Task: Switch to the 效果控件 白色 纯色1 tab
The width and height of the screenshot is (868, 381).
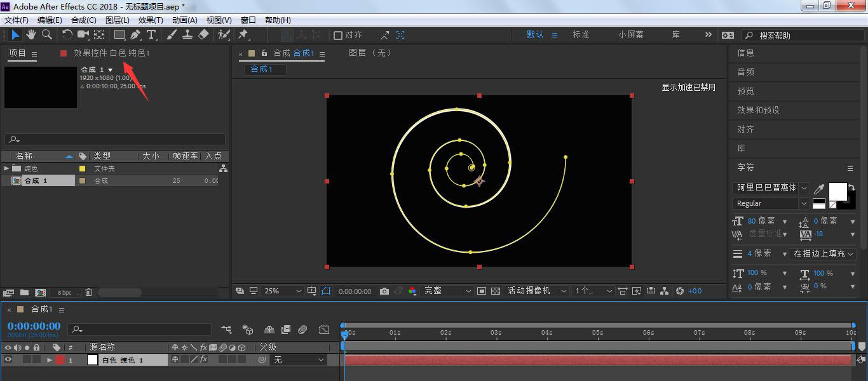Action: (x=111, y=53)
